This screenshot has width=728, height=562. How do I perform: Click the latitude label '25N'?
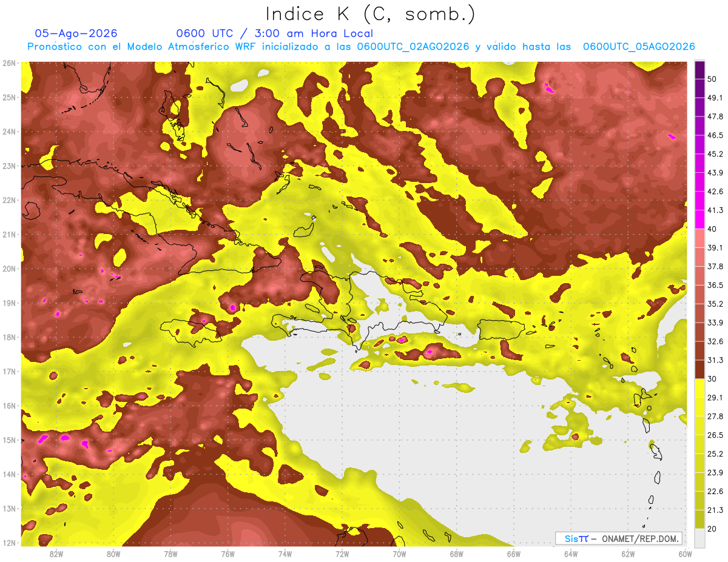9,97
